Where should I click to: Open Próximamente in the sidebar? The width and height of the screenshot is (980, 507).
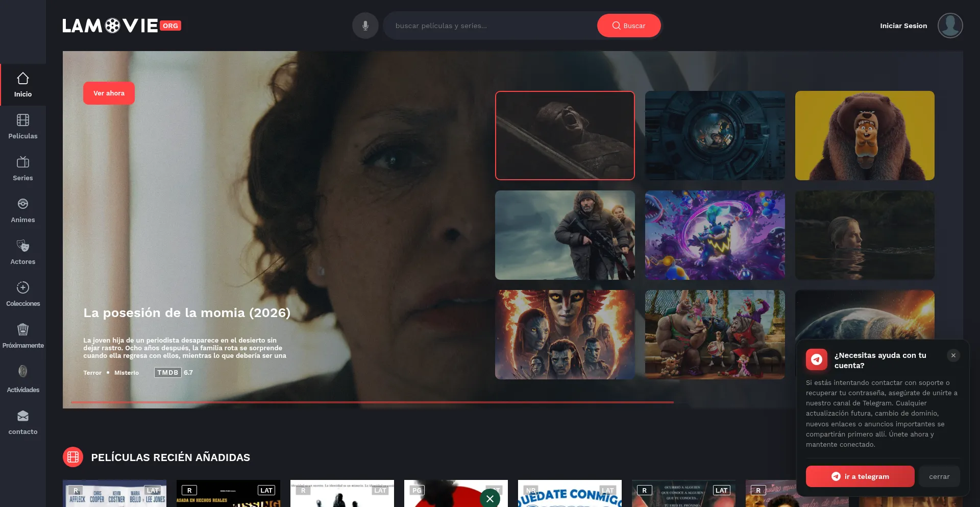pyautogui.click(x=23, y=336)
